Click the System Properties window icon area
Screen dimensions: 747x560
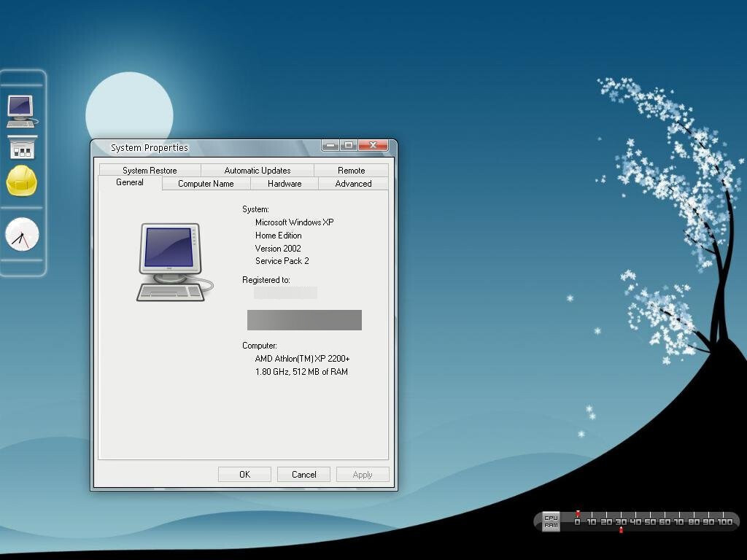[101, 146]
